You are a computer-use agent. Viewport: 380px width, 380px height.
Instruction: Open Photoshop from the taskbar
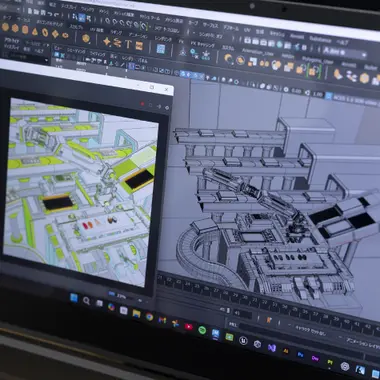[x=300, y=355]
